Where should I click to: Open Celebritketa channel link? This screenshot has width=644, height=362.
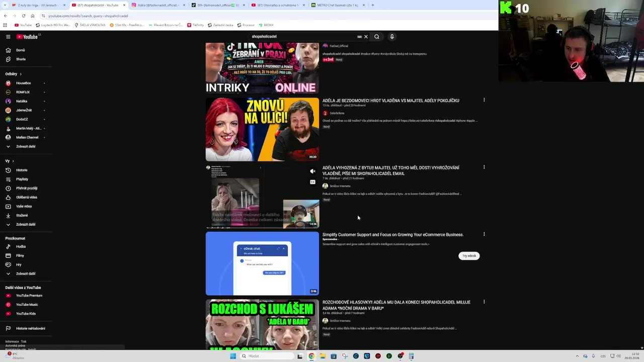337,113
